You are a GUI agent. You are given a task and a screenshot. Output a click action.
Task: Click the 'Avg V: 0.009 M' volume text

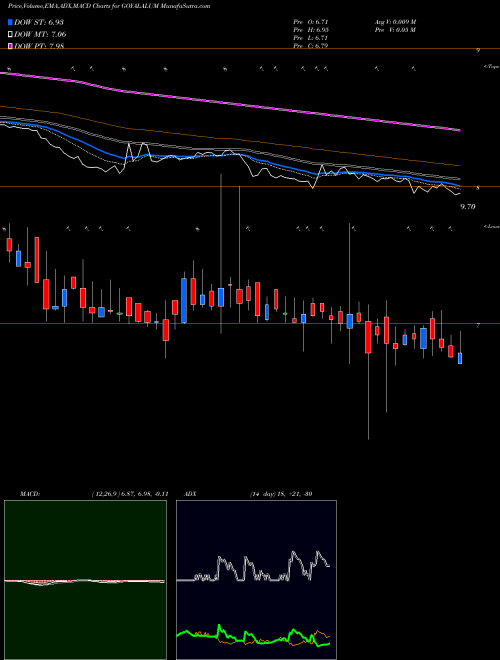coord(395,21)
